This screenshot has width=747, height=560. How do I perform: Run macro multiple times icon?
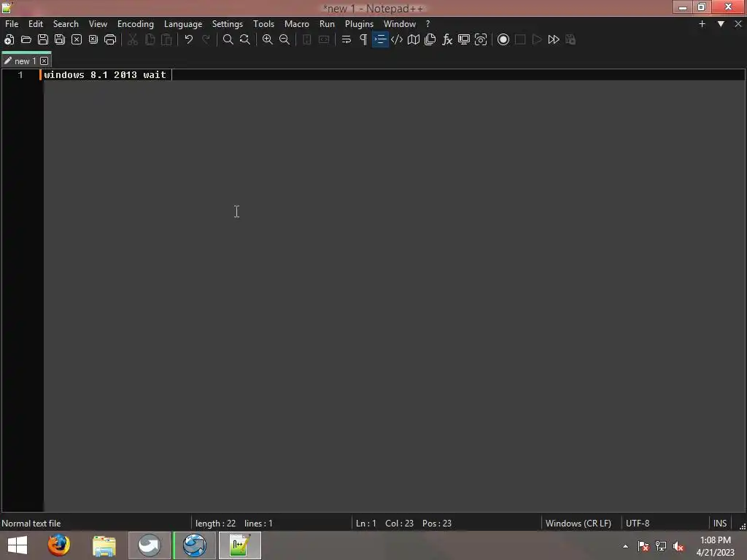554,39
